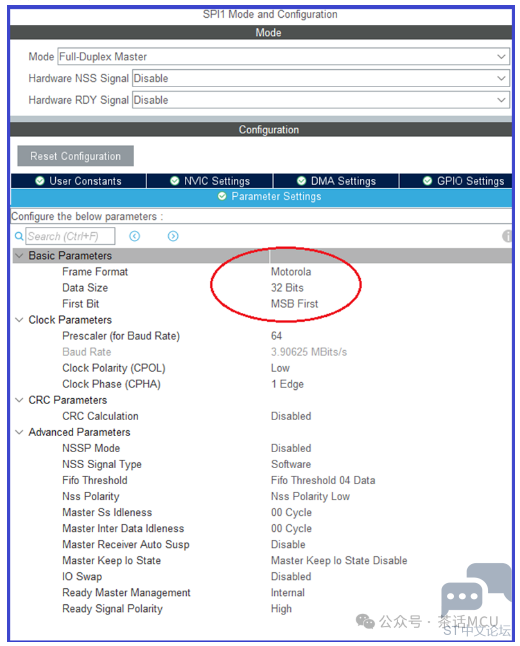This screenshot has height=646, width=520.
Task: Click the Ready Master Management label
Action: 126,593
